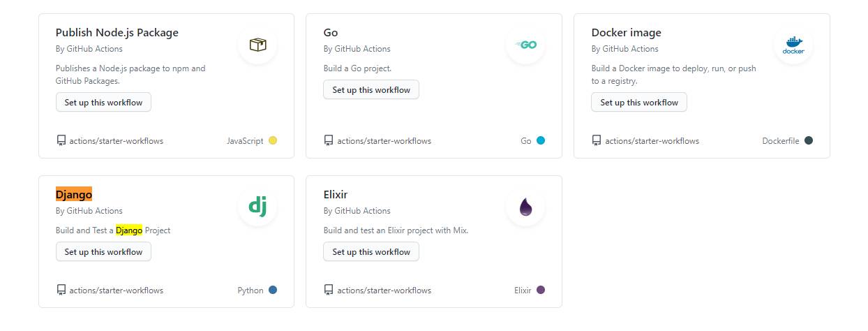Open actions/starter-workflows link in Django card

(117, 290)
